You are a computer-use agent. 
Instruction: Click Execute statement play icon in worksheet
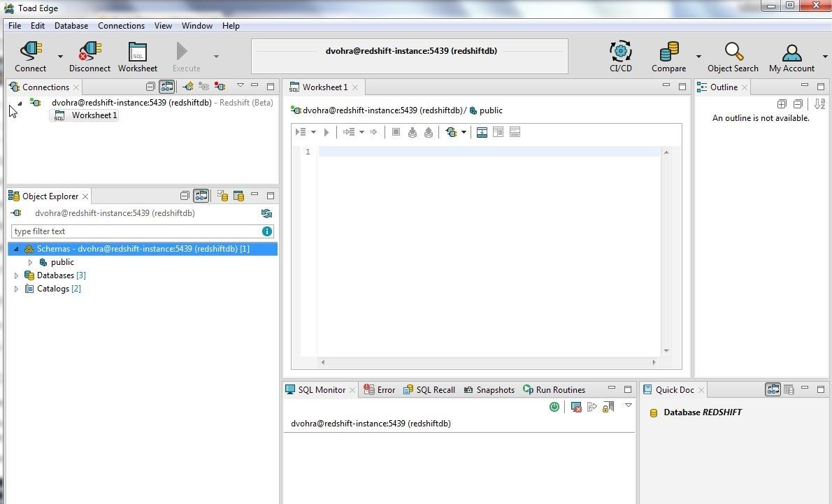coord(327,132)
